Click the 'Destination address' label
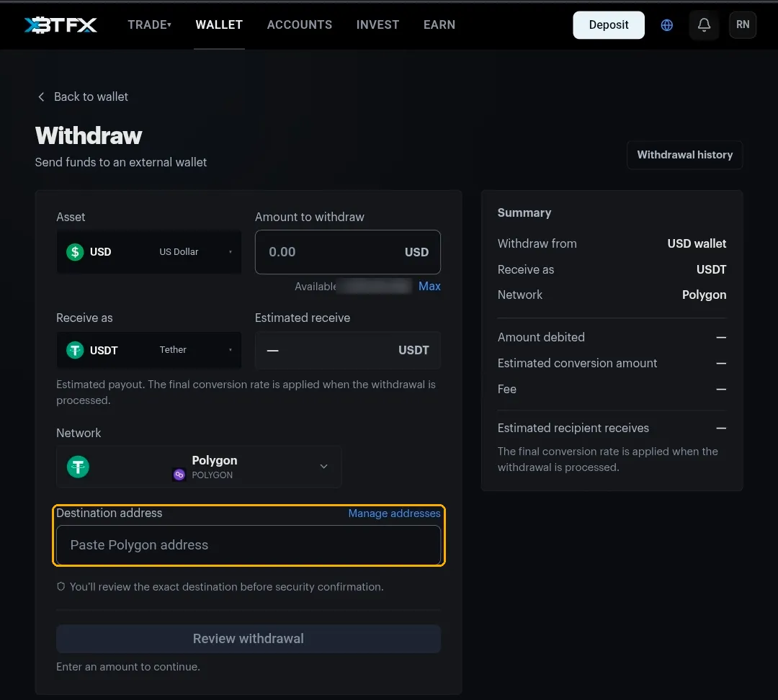 109,513
